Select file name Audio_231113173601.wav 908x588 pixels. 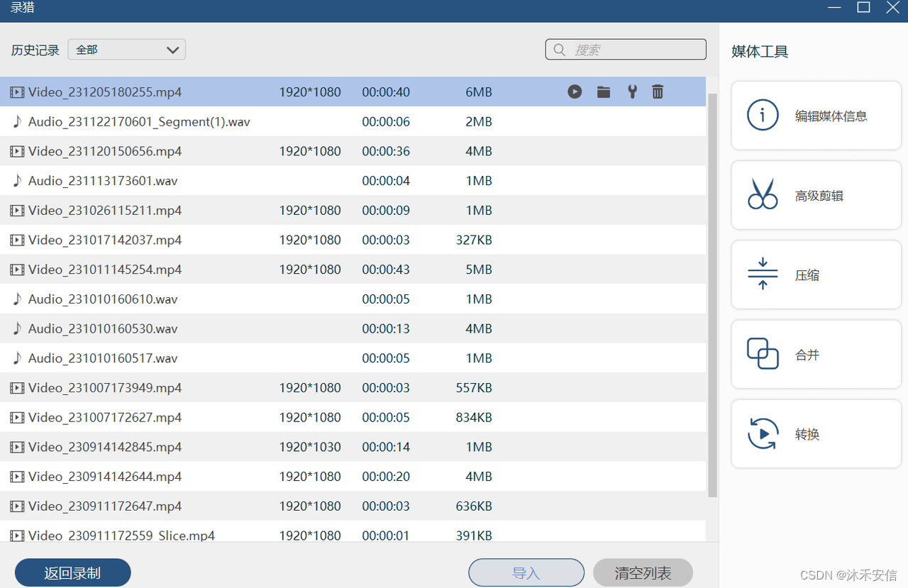click(103, 181)
